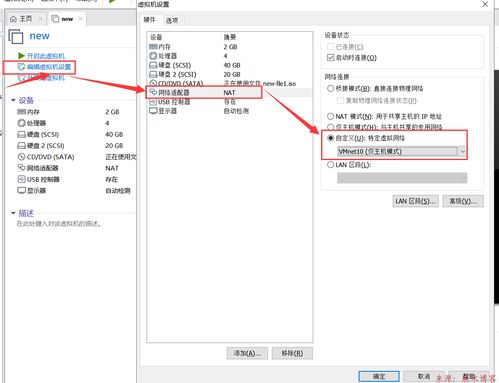The width and height of the screenshot is (499, 383).
Task: Click 网络适配器 icon in main window device list
Action: pos(21,168)
